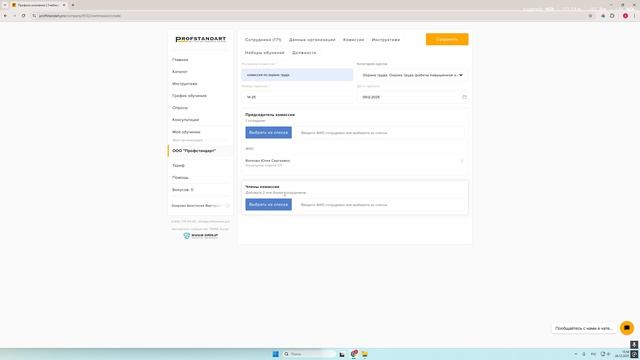Open the order date calendar icon

tap(464, 97)
